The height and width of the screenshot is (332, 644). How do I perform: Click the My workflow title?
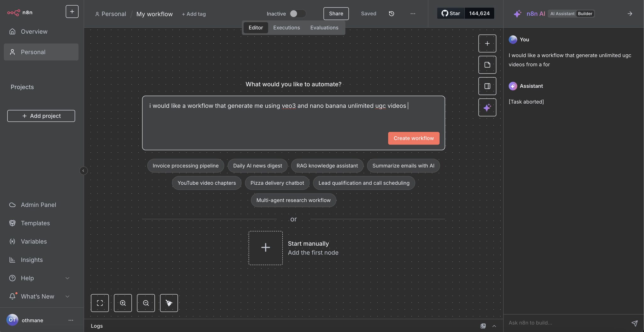pyautogui.click(x=154, y=14)
